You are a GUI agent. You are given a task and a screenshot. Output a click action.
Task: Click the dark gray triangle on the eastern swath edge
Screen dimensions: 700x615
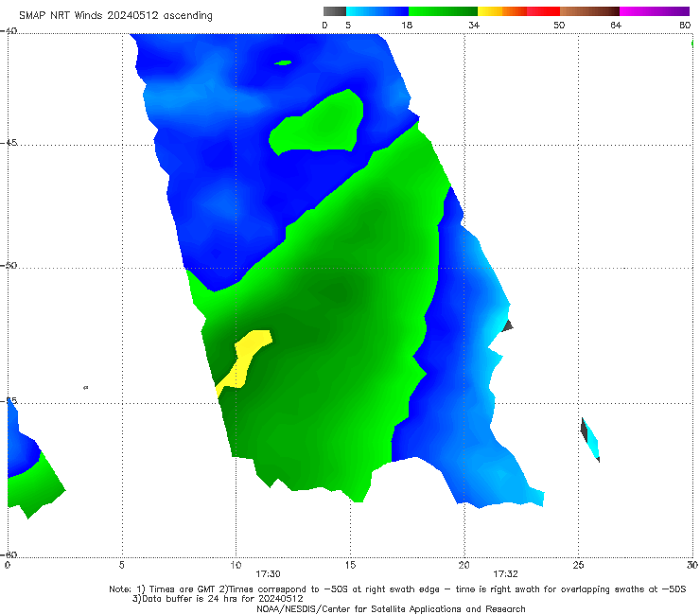(507, 325)
